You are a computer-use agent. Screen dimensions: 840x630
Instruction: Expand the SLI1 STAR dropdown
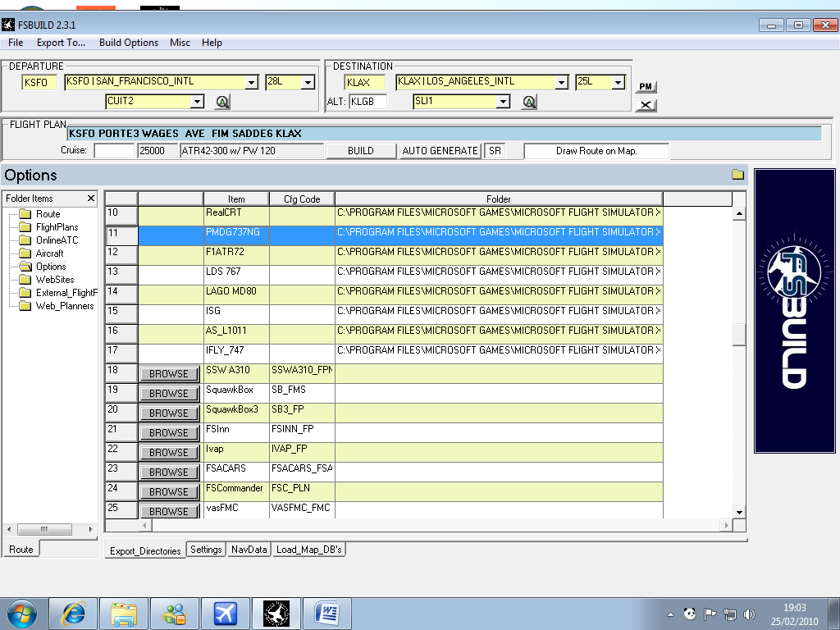503,101
